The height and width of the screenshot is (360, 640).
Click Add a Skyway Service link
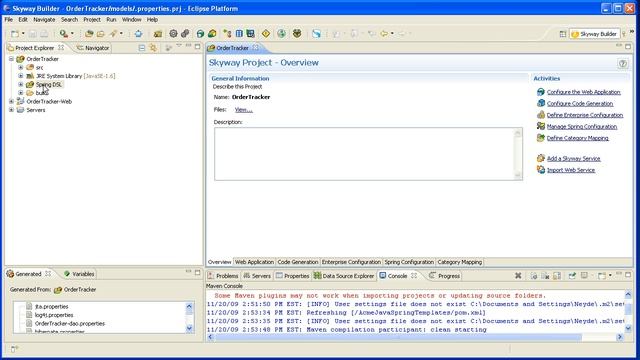[573, 158]
